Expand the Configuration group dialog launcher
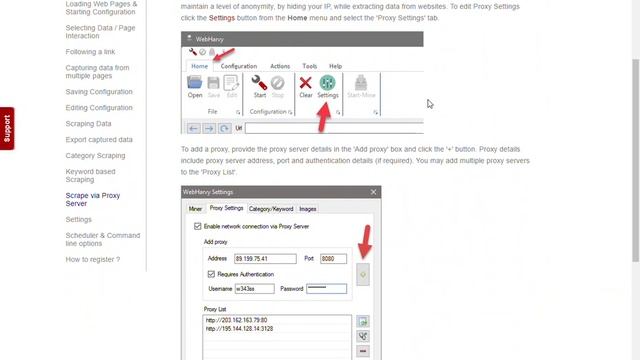 pyautogui.click(x=290, y=112)
